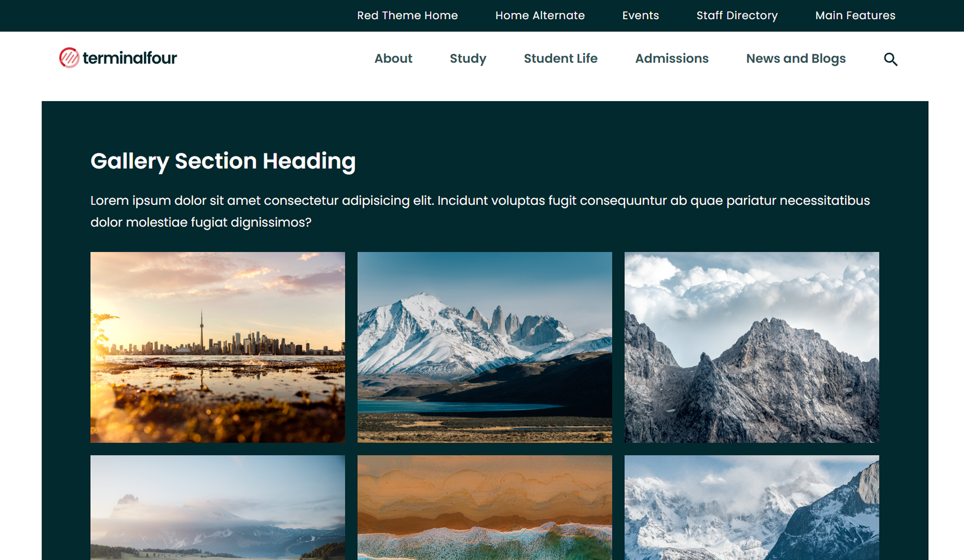Viewport: 964px width, 560px height.
Task: Open the About menu
Action: [393, 59]
